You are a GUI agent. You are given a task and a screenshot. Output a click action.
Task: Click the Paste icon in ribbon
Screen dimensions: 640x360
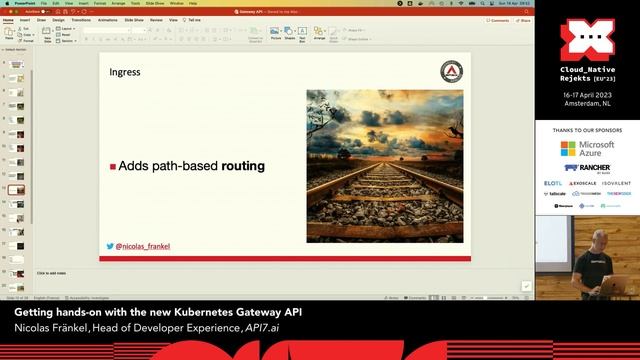click(x=9, y=32)
